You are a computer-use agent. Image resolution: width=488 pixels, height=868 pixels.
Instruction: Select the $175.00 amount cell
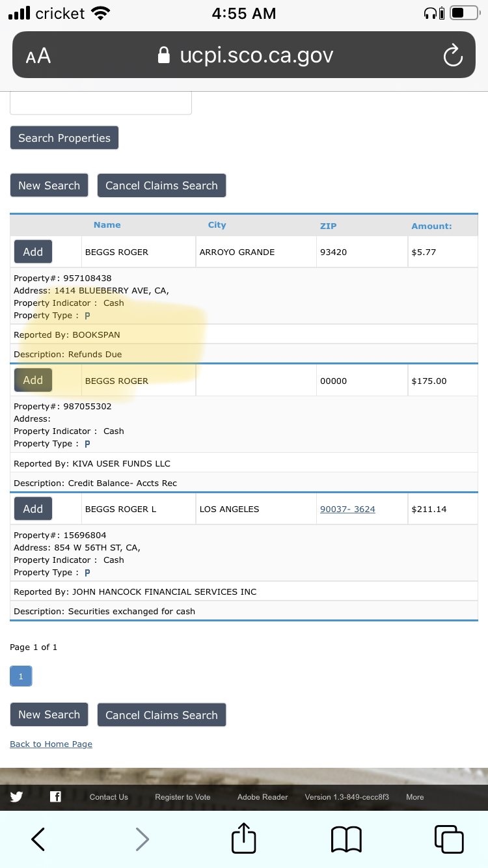point(442,381)
